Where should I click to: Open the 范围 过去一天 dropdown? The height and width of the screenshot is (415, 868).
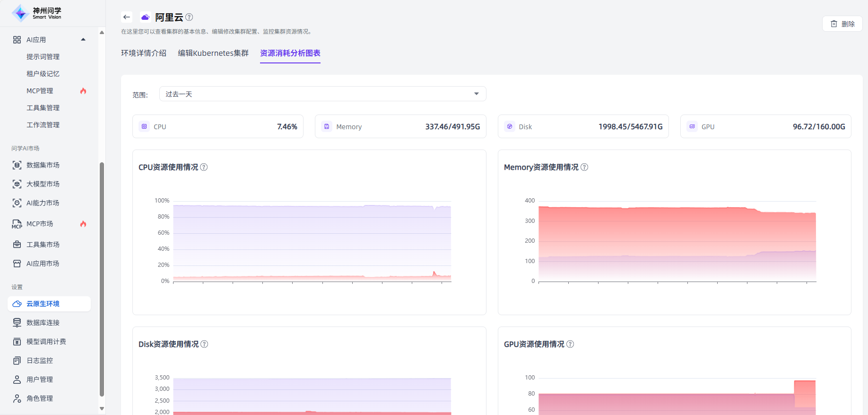[x=322, y=94]
